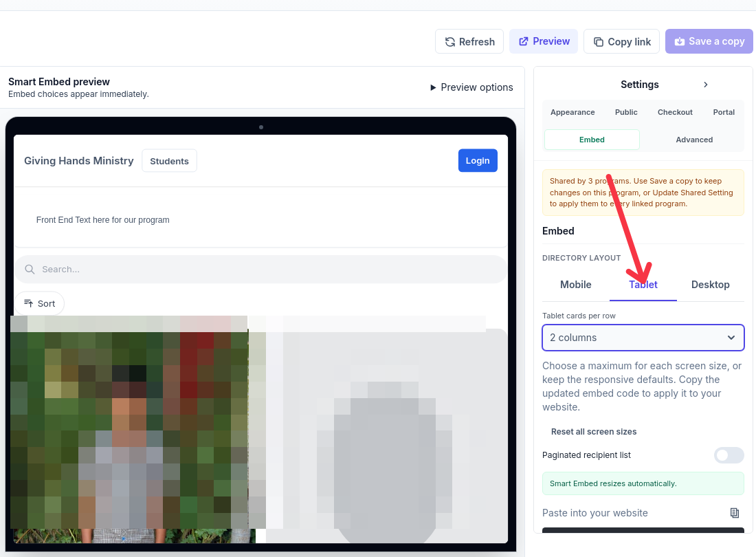Expand the Preview options disclosure
The image size is (756, 557).
coord(471,87)
